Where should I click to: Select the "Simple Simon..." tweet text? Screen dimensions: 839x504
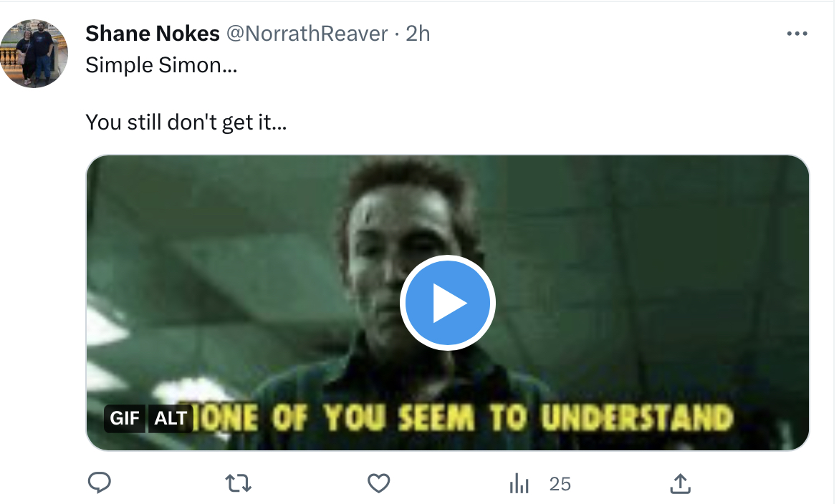pyautogui.click(x=162, y=65)
